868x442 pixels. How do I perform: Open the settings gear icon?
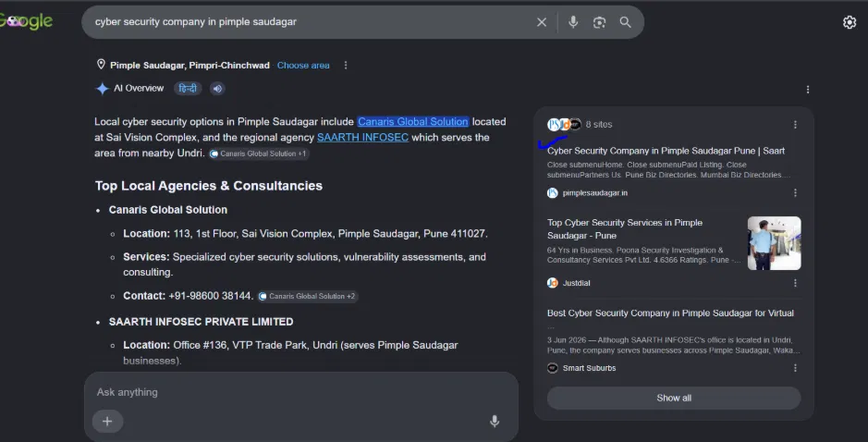850,22
